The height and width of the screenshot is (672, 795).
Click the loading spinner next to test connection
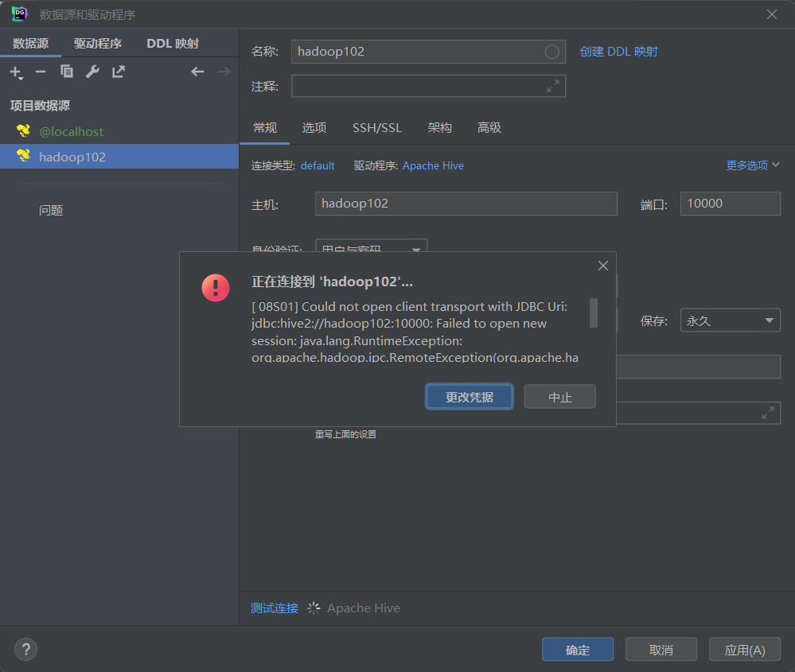pyautogui.click(x=314, y=608)
